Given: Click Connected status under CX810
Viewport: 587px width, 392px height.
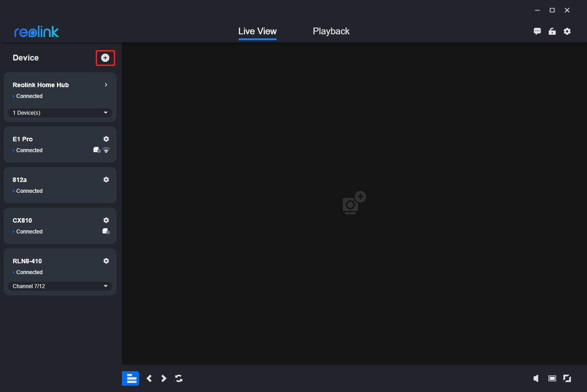Looking at the screenshot, I should 29,232.
